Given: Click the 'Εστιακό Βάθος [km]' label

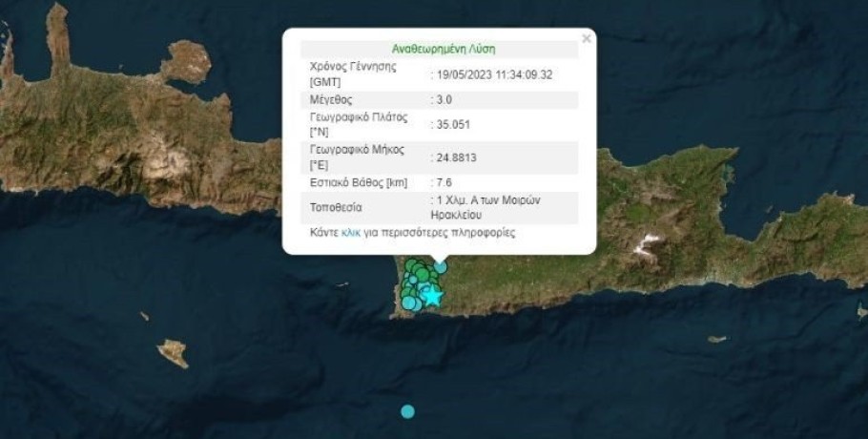Looking at the screenshot, I should [x=358, y=182].
